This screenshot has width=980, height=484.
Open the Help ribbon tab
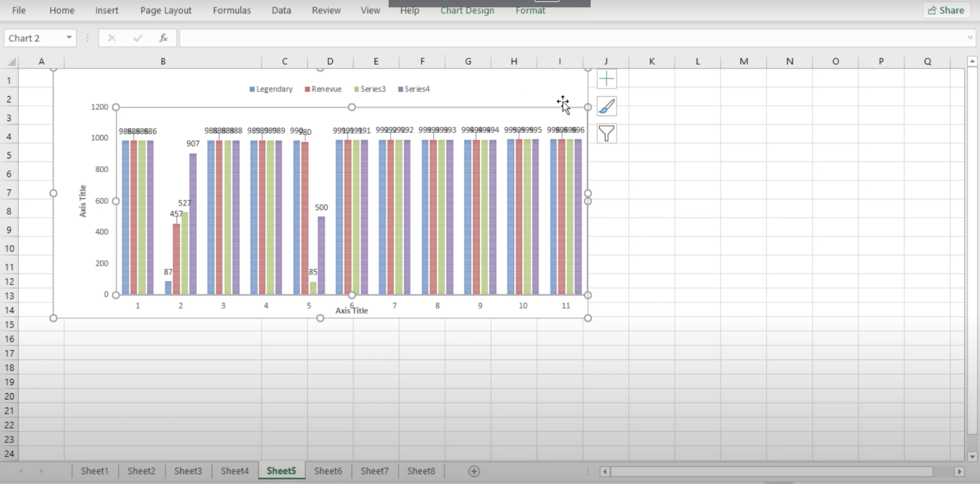[409, 10]
